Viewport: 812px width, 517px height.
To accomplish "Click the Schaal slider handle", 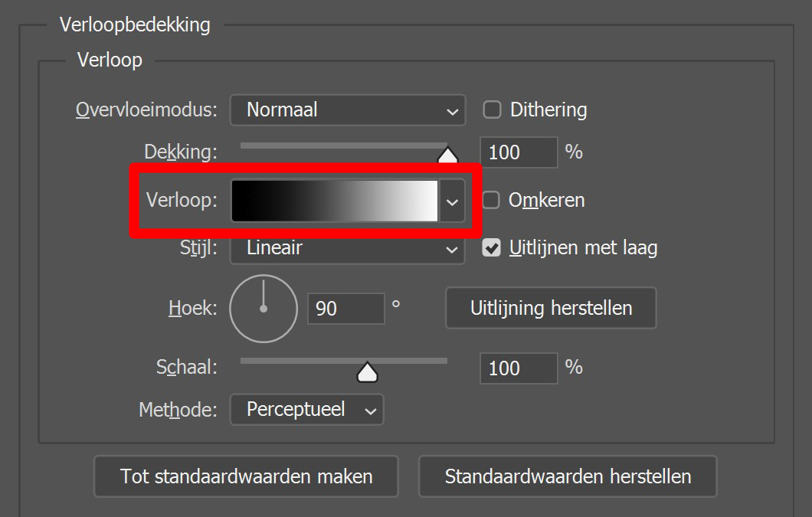I will (x=367, y=371).
